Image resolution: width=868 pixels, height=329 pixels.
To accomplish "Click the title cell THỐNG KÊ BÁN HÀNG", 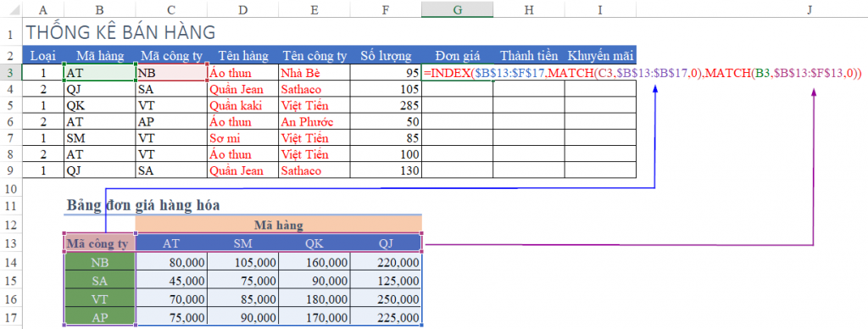I will point(120,32).
